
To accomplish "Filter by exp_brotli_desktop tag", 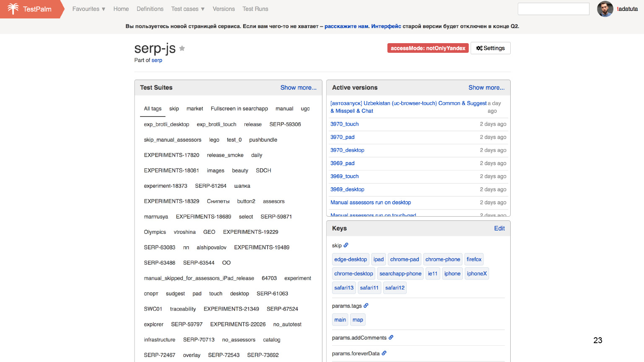I will pyautogui.click(x=166, y=124).
